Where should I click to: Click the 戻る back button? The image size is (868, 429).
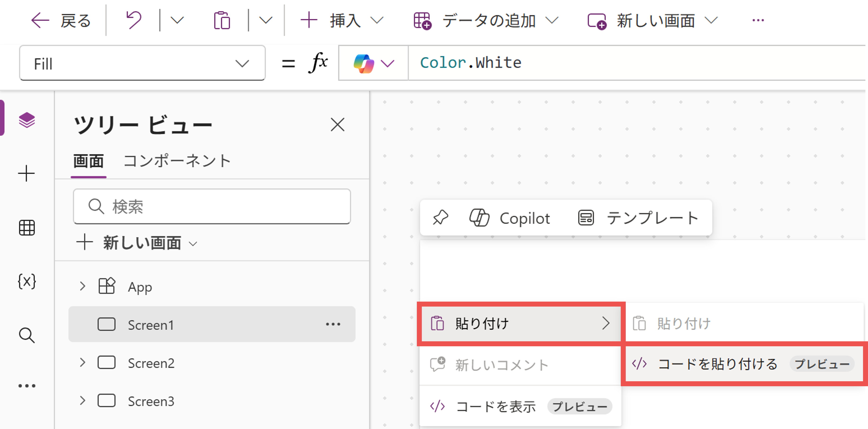(x=61, y=21)
